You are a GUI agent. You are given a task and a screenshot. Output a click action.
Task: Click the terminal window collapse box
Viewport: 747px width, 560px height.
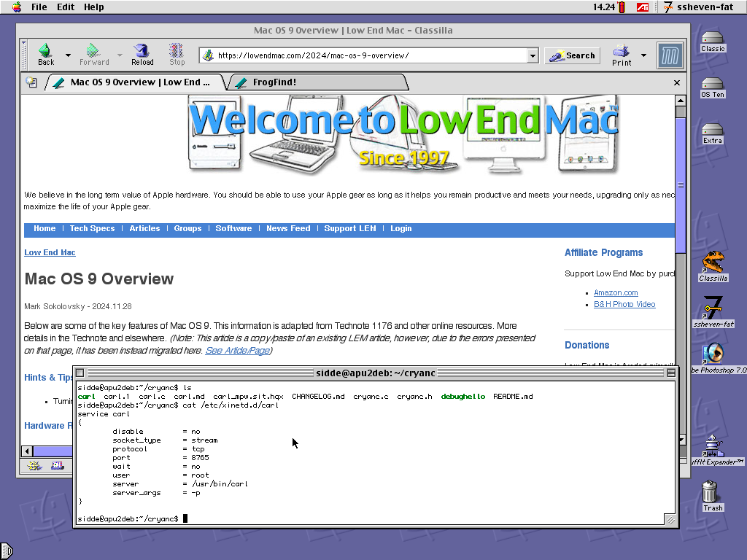pos(671,373)
